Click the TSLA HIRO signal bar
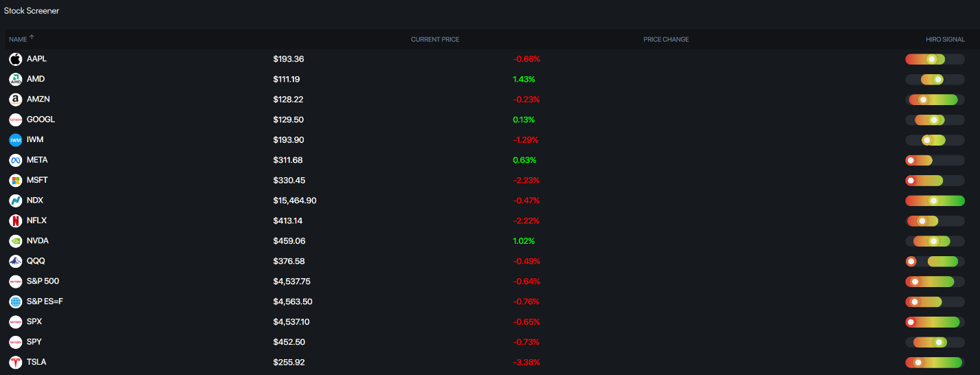This screenshot has width=980, height=375. [x=935, y=363]
